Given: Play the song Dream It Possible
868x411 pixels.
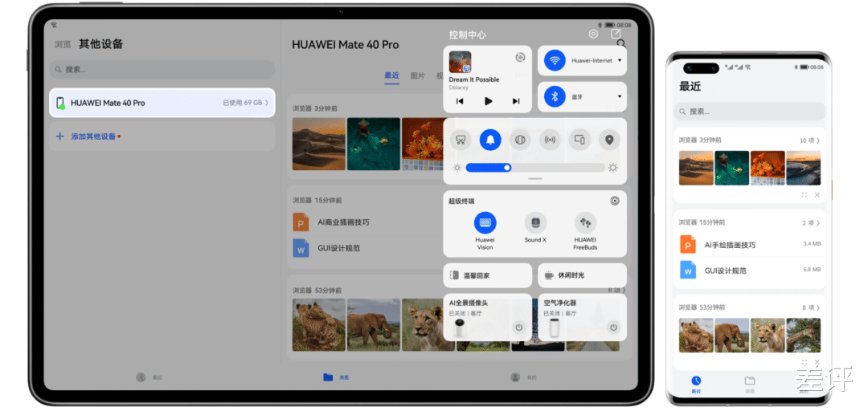Looking at the screenshot, I should pyautogui.click(x=489, y=101).
